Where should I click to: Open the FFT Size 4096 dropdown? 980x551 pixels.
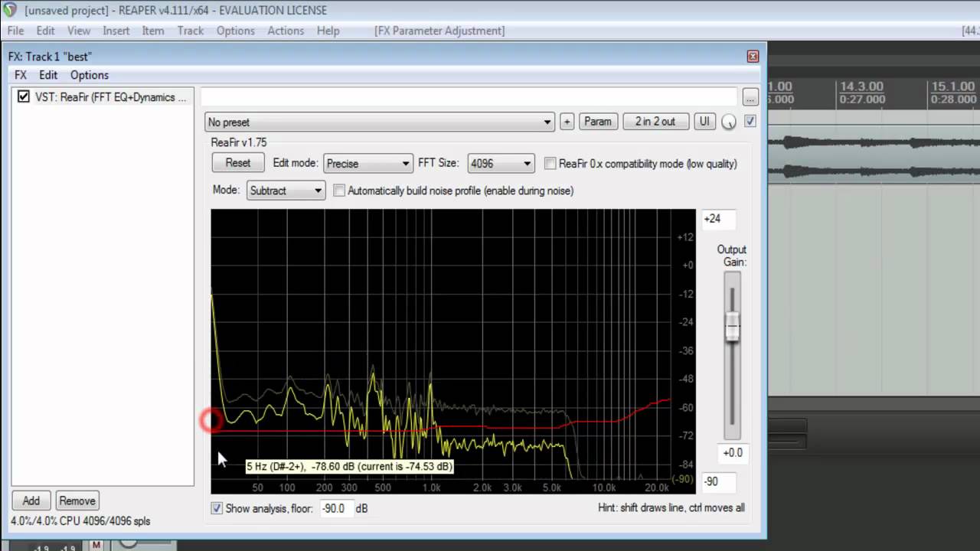[x=501, y=164]
